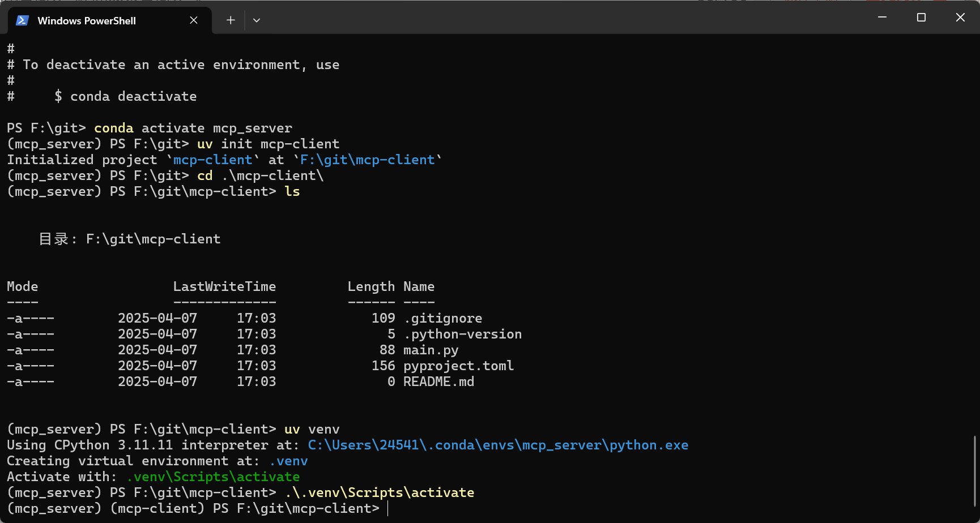The height and width of the screenshot is (523, 980).
Task: Click the length value 109
Action: coord(384,318)
